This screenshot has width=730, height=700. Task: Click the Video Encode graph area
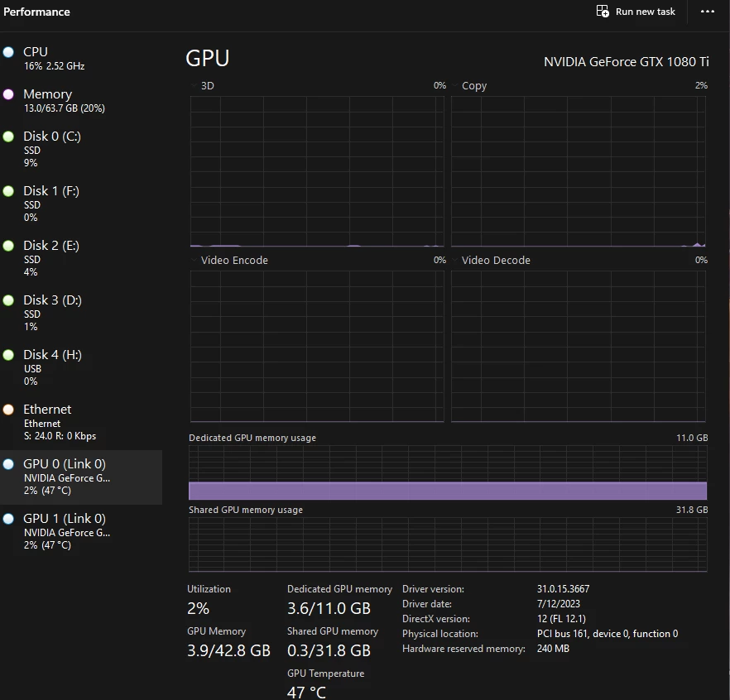[317, 346]
